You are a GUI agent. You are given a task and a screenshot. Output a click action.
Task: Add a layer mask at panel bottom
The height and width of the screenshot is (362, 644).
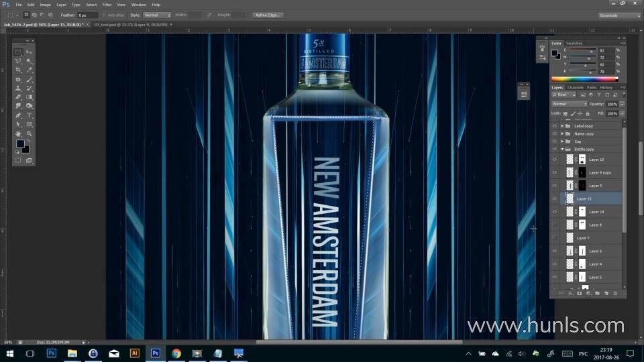pos(580,293)
